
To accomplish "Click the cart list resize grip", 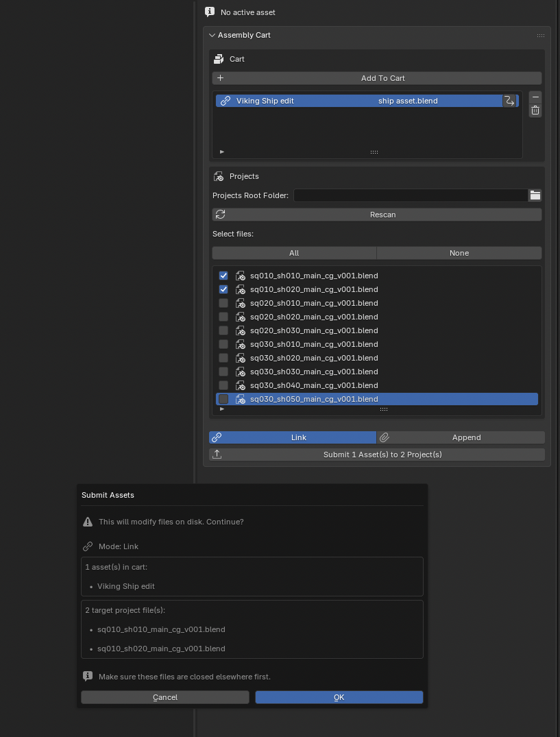I will pyautogui.click(x=374, y=152).
